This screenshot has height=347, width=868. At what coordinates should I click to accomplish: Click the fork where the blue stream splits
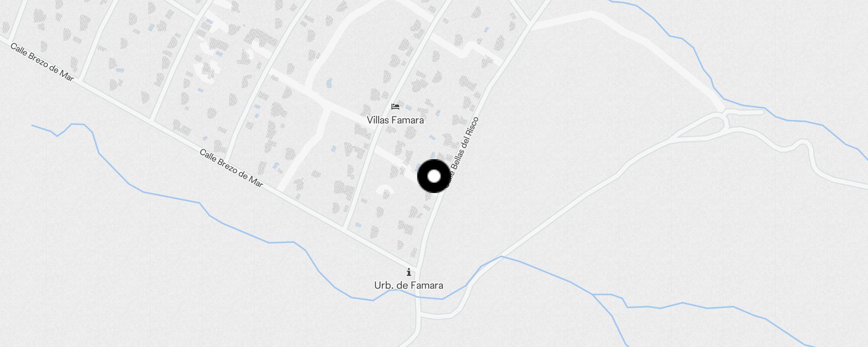click(x=593, y=295)
